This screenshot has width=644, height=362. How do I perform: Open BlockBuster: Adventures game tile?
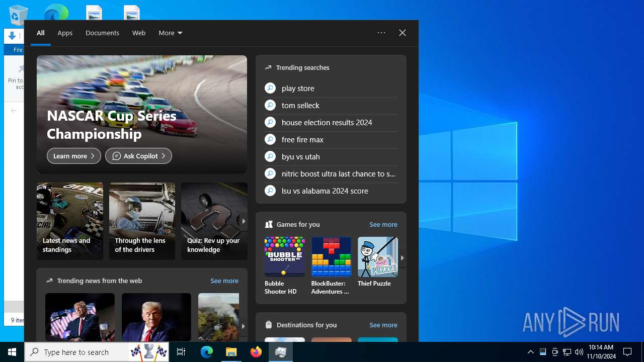[x=331, y=266]
